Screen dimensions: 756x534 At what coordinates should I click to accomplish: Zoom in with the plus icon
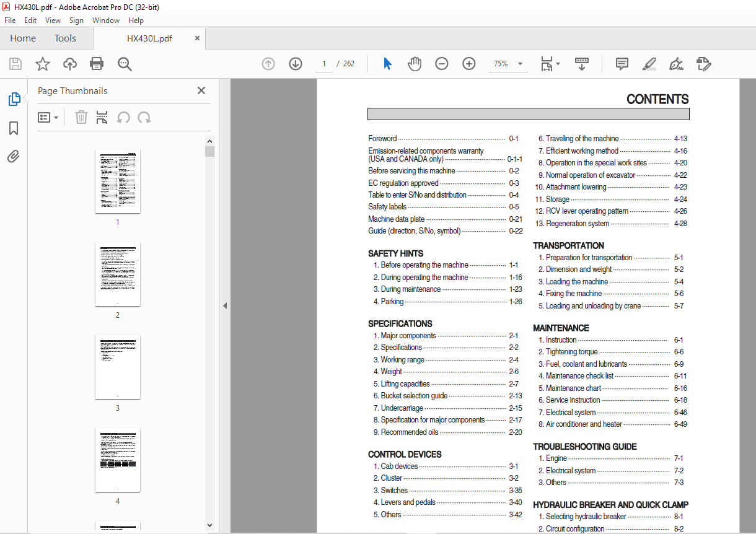pos(469,64)
